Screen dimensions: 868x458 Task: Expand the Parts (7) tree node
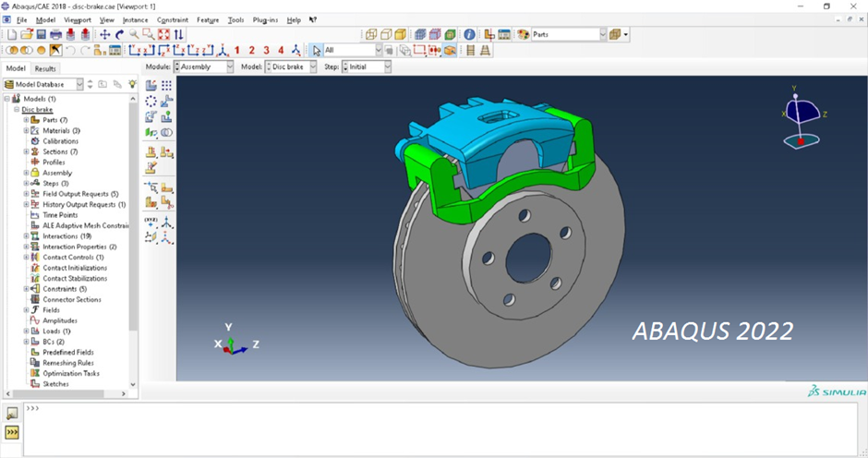coord(26,120)
